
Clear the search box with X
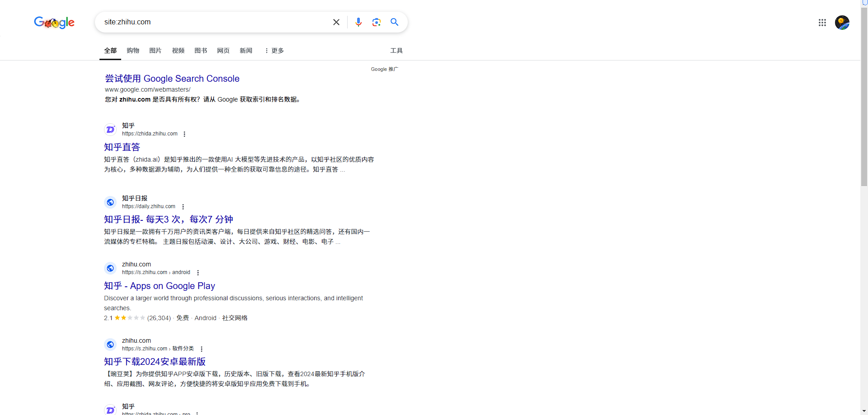pos(336,22)
